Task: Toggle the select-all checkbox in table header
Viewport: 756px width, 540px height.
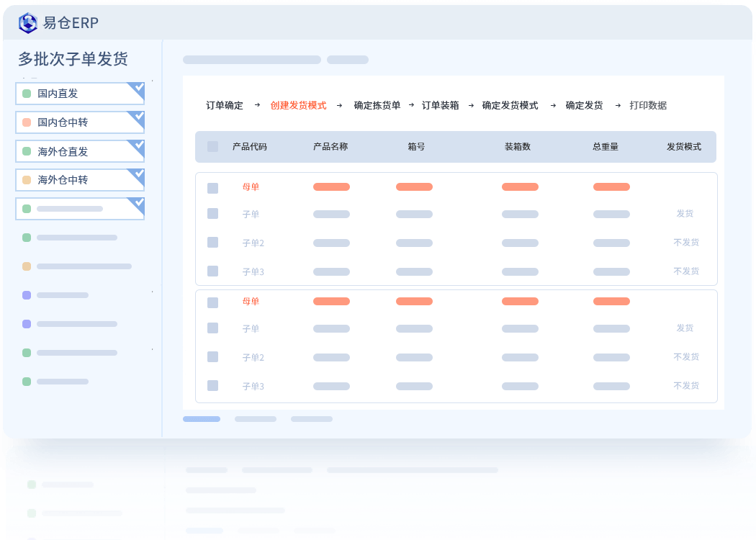Action: tap(212, 147)
